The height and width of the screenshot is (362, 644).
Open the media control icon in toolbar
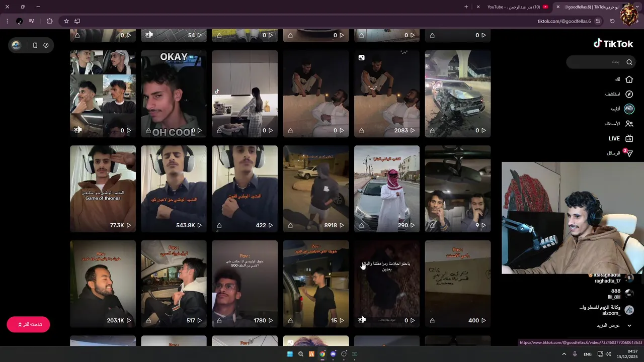pos(32,21)
